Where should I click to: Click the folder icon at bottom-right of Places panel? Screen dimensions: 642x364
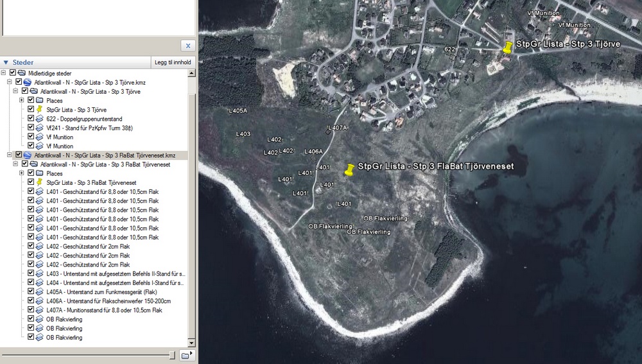(186, 355)
